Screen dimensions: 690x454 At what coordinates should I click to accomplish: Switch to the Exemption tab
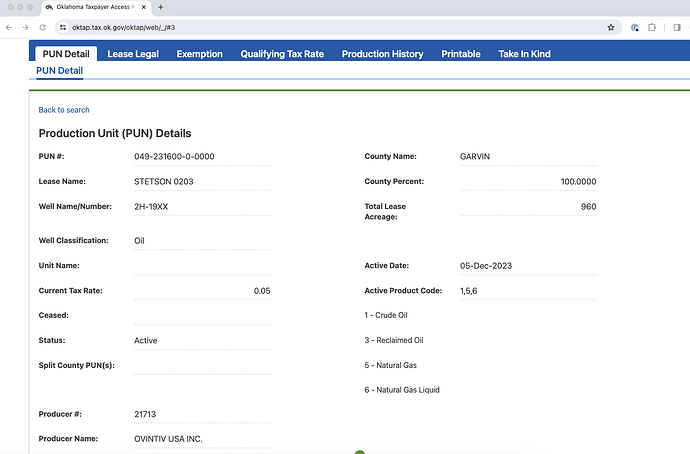199,54
